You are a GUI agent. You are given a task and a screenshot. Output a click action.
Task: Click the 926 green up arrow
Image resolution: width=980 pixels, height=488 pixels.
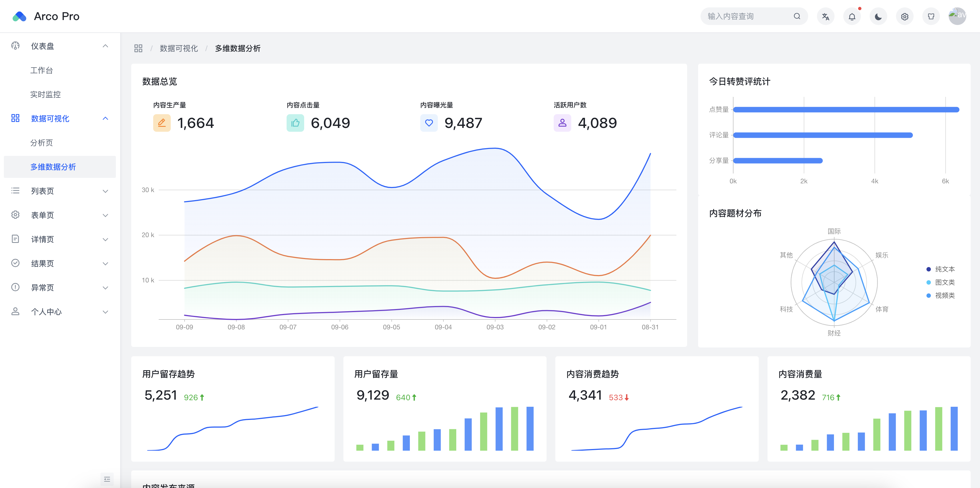pyautogui.click(x=202, y=397)
